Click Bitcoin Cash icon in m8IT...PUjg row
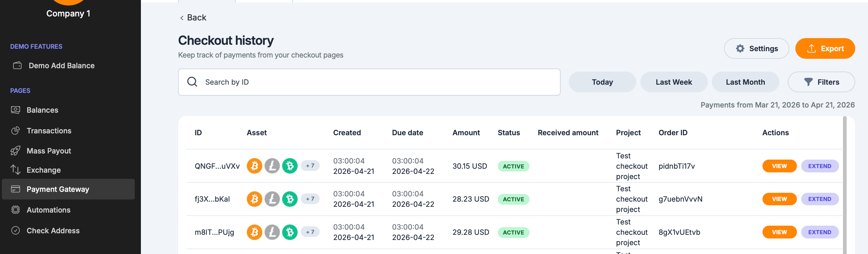Image resolution: width=868 pixels, height=254 pixels. point(290,232)
